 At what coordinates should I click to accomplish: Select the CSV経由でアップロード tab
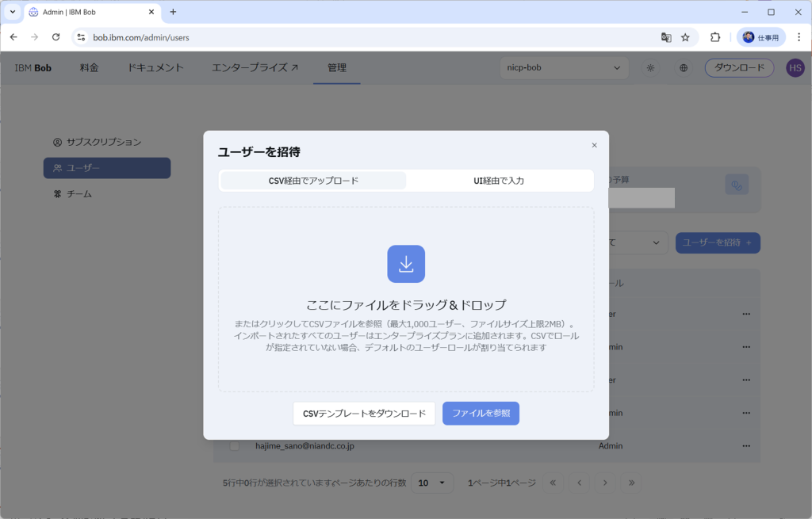[x=313, y=181]
